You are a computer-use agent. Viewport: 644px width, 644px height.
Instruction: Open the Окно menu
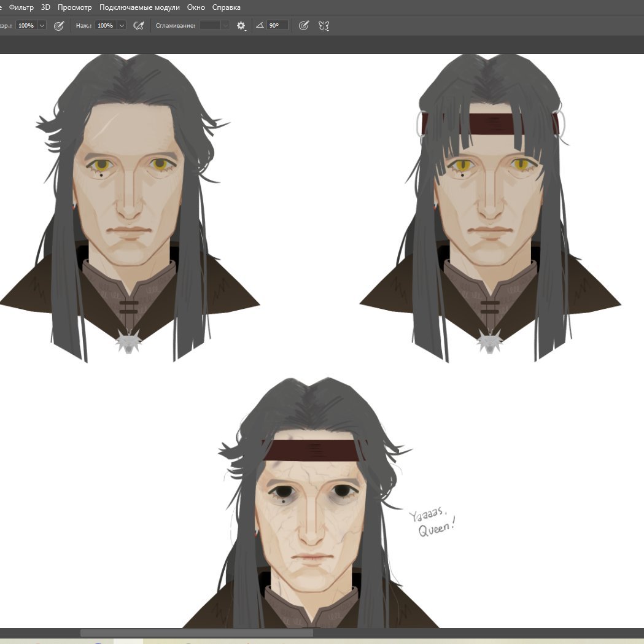pos(196,7)
